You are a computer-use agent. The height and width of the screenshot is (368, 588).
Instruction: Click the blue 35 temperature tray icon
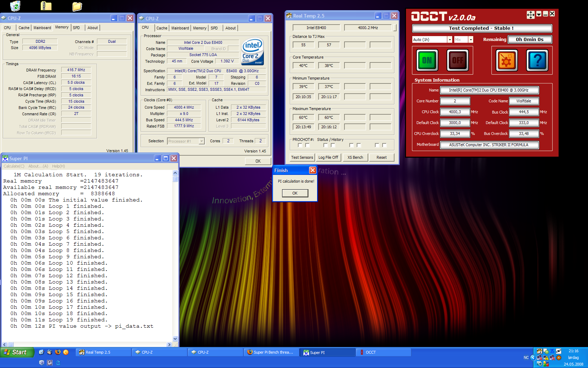point(552,351)
